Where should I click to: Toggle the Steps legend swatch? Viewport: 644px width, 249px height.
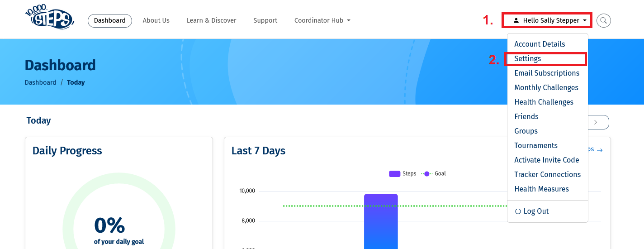click(394, 174)
